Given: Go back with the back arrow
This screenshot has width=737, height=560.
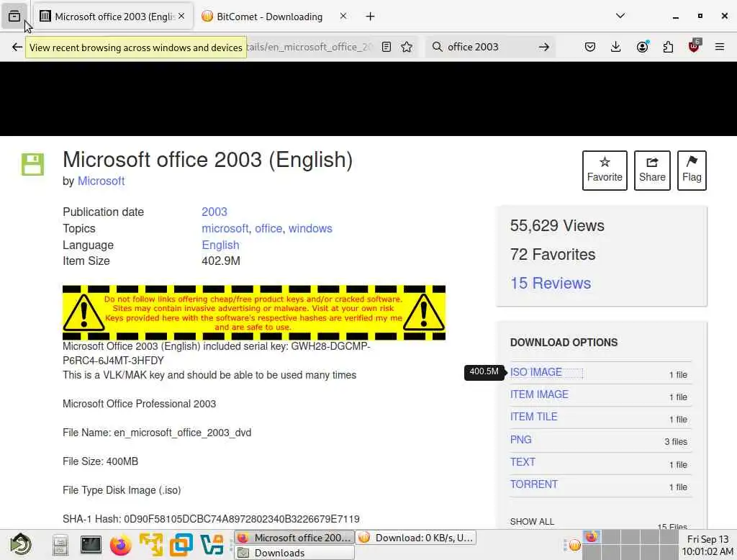Looking at the screenshot, I should pyautogui.click(x=17, y=47).
